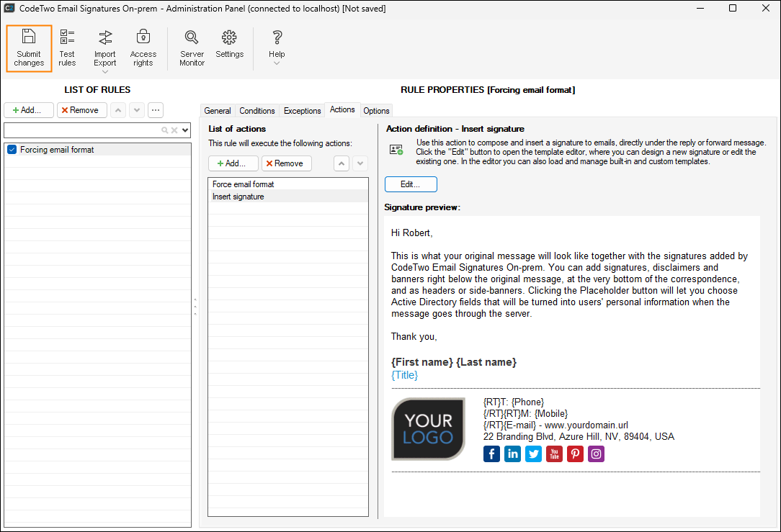
Task: Launch the Server Monitor
Action: pos(192,48)
